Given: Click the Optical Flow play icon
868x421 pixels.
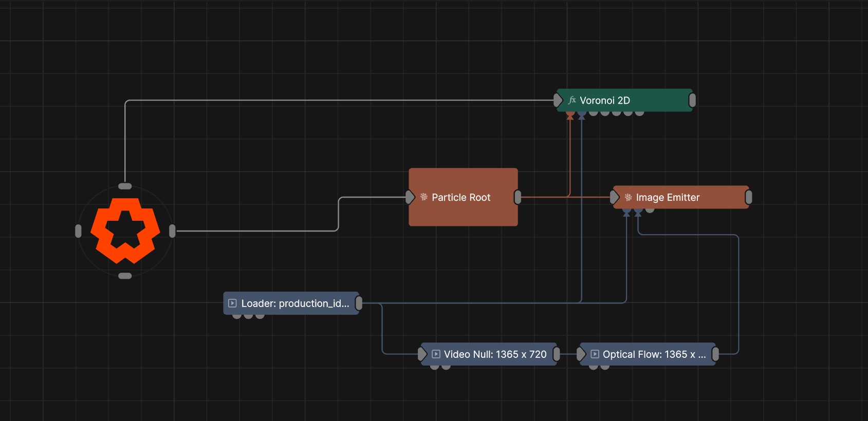Looking at the screenshot, I should pos(595,354).
